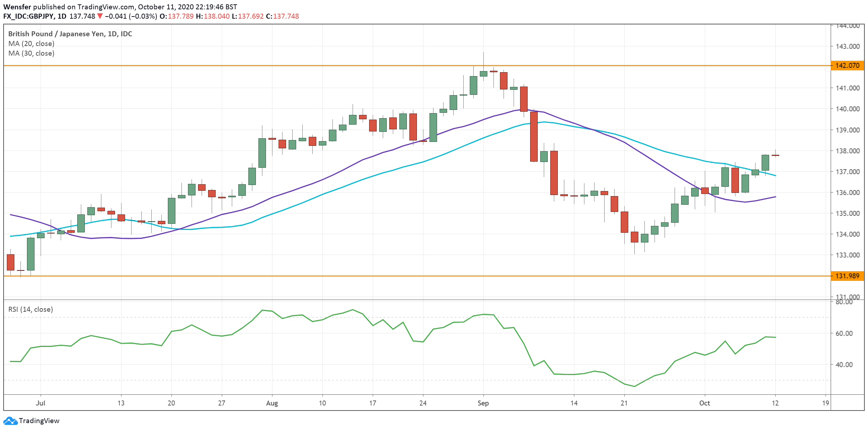Click the FX_IDC:GBPJPY symbol text
The height and width of the screenshot is (431, 868).
pos(29,16)
